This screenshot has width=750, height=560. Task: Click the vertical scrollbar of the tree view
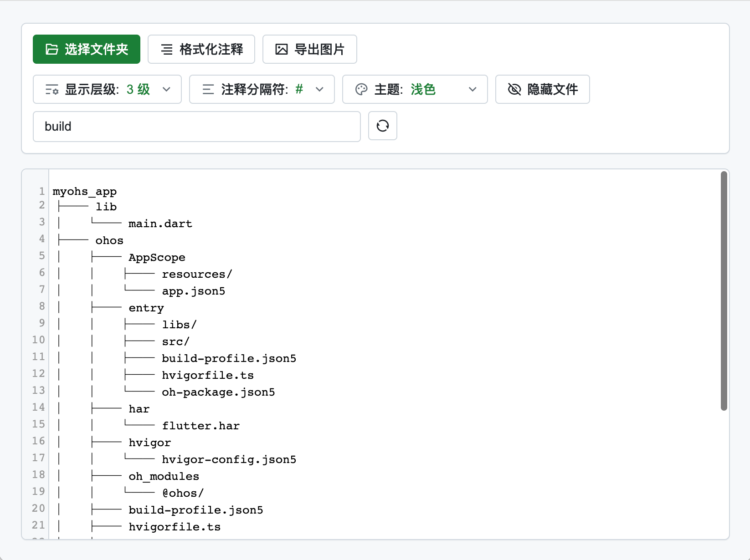pos(724,291)
